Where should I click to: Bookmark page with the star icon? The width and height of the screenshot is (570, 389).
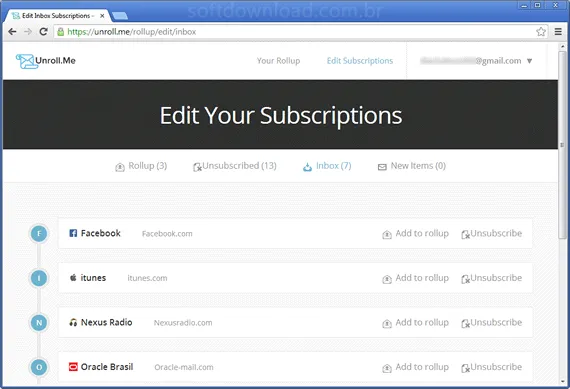541,32
